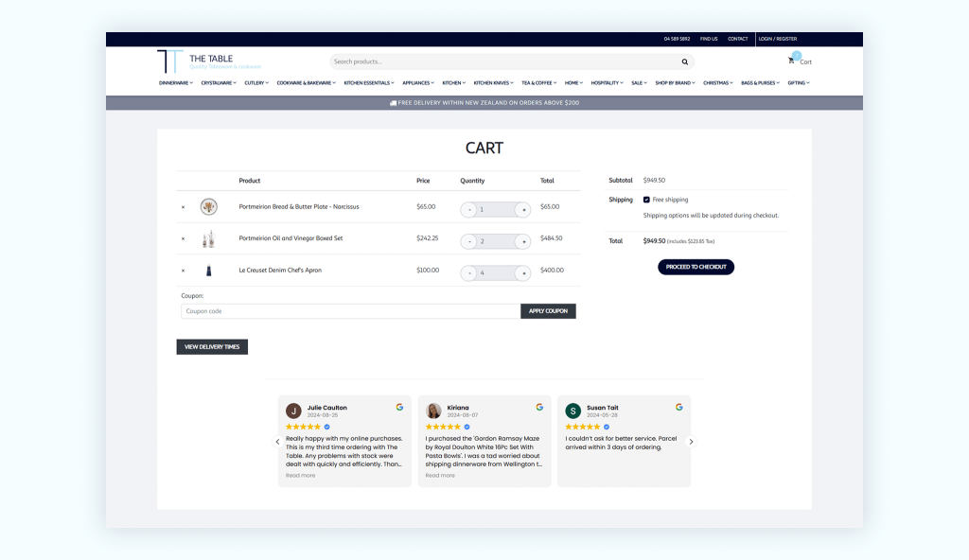This screenshot has width=969, height=560.
Task: Open the Sale menu
Action: click(x=639, y=83)
